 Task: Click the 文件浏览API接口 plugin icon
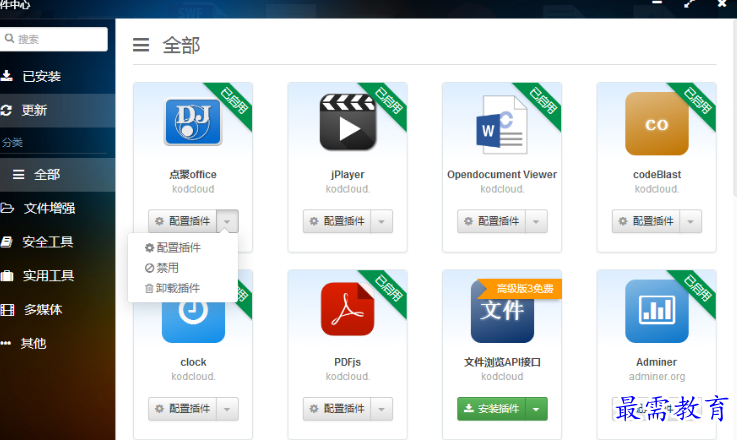[x=502, y=311]
